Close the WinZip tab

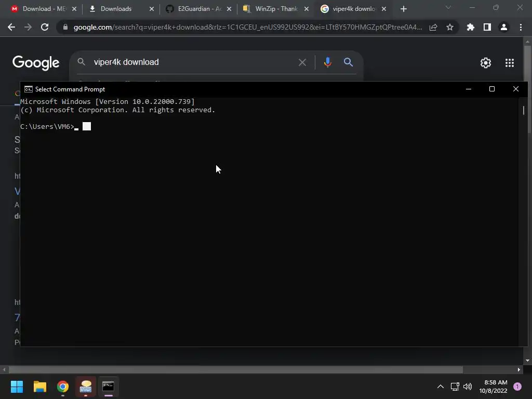307,9
